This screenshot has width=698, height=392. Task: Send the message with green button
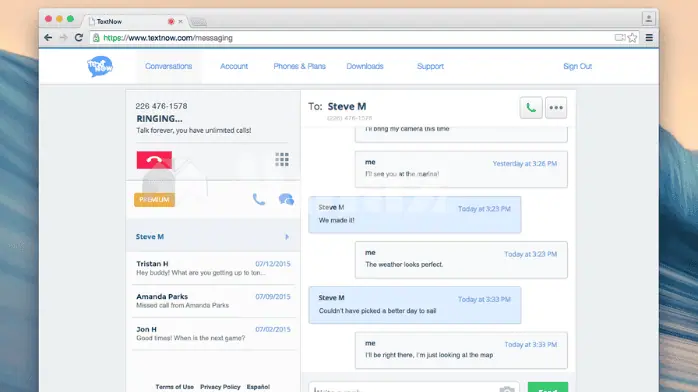pyautogui.click(x=548, y=387)
